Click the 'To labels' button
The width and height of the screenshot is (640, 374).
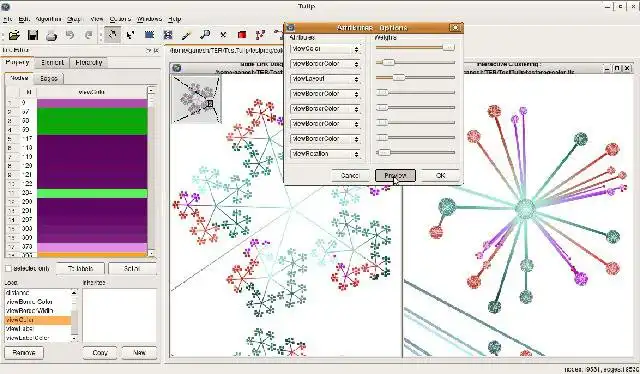pyautogui.click(x=80, y=269)
